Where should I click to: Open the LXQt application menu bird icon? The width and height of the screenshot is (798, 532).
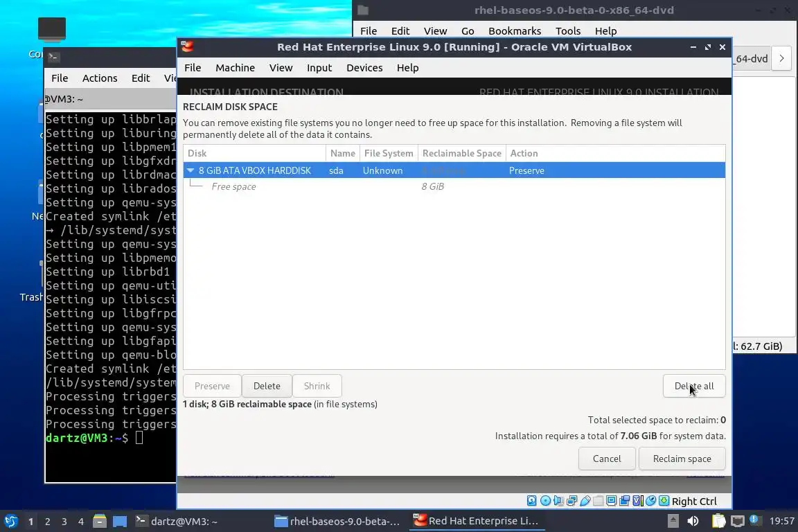tap(10, 522)
